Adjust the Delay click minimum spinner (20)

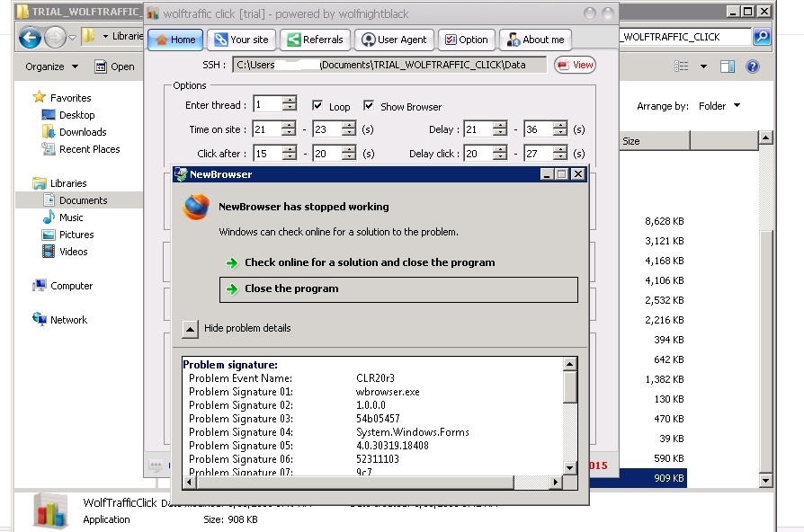499,154
